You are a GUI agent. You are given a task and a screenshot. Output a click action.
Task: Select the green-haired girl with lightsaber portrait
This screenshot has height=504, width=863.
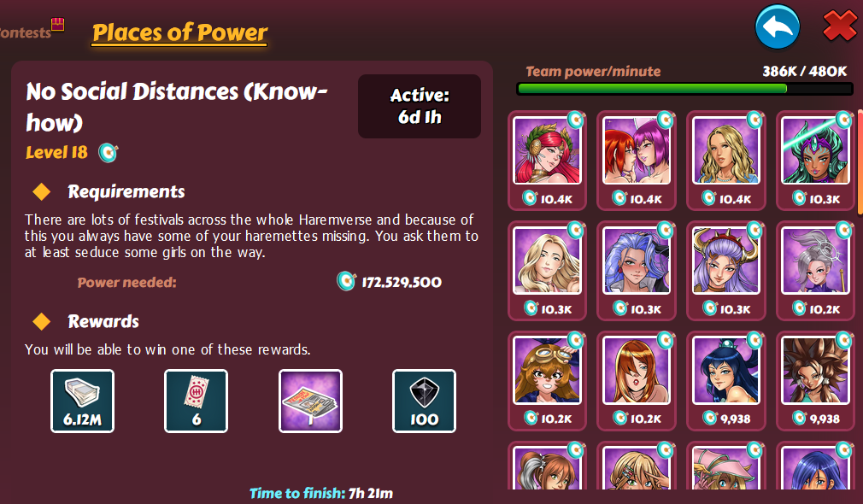tap(815, 161)
